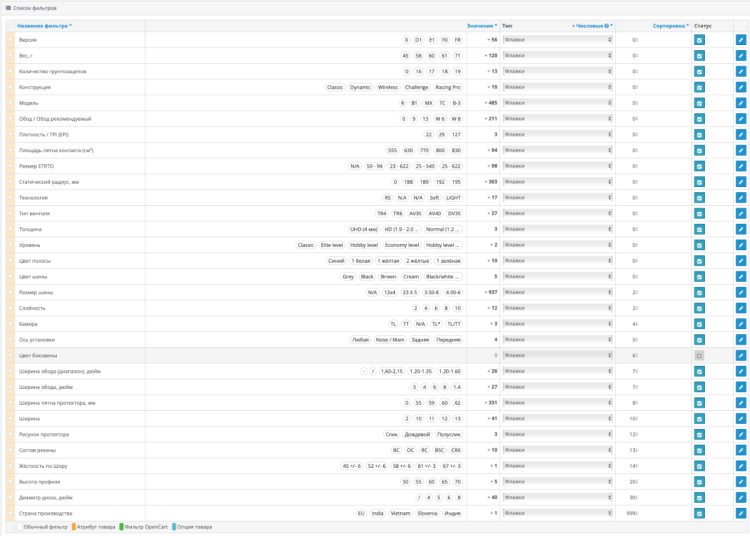750x536 pixels.
Task: Enable the disabled Цвет боковины status
Action: tap(699, 356)
